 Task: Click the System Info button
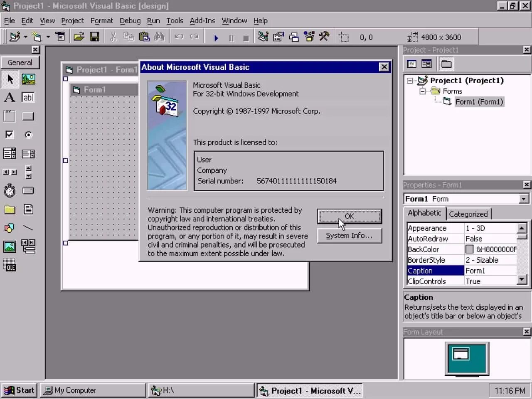coord(349,236)
